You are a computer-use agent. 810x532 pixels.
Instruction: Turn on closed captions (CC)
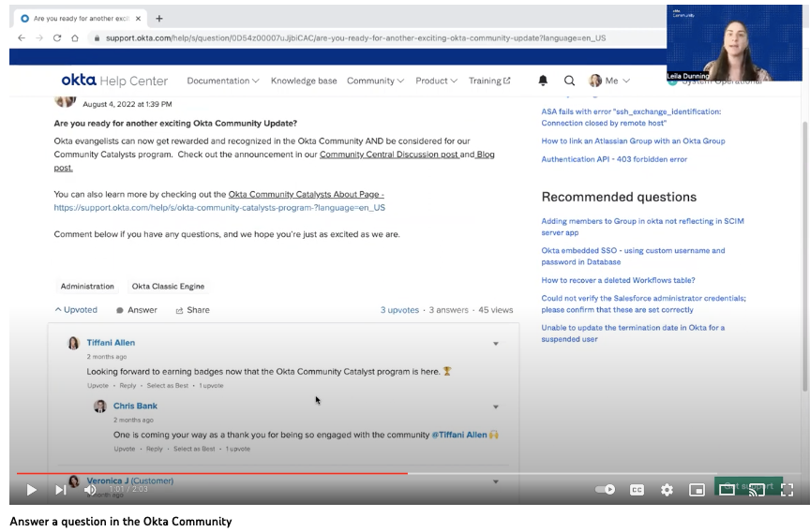tap(637, 490)
